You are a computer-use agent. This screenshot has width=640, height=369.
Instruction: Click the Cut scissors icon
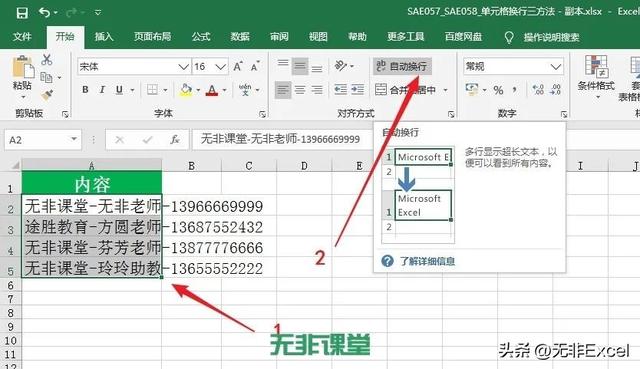tap(47, 60)
